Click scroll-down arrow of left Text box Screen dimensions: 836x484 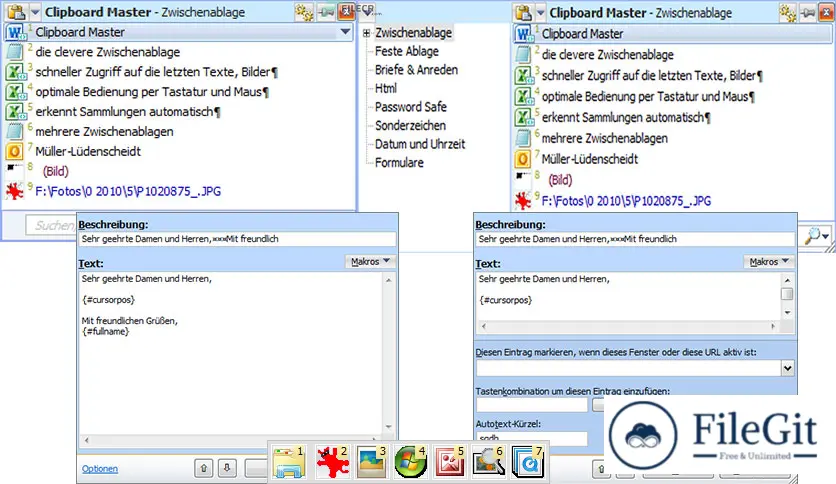point(389,427)
